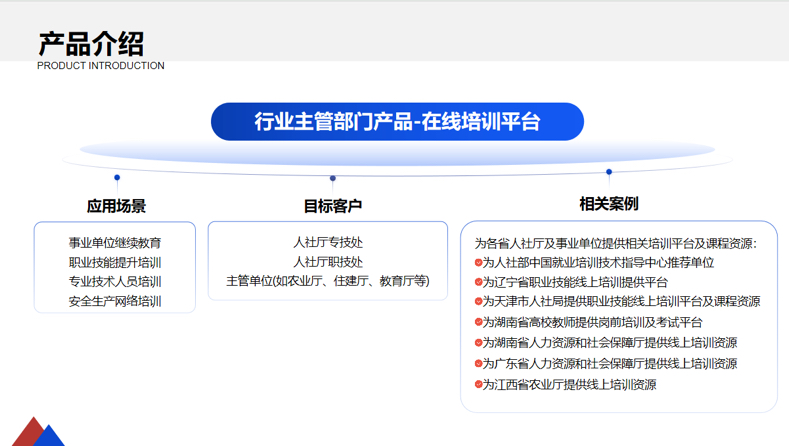Click the 为人社部中国就业培训技术指导中心推荐单位 line
This screenshot has height=446, width=789.
click(598, 262)
